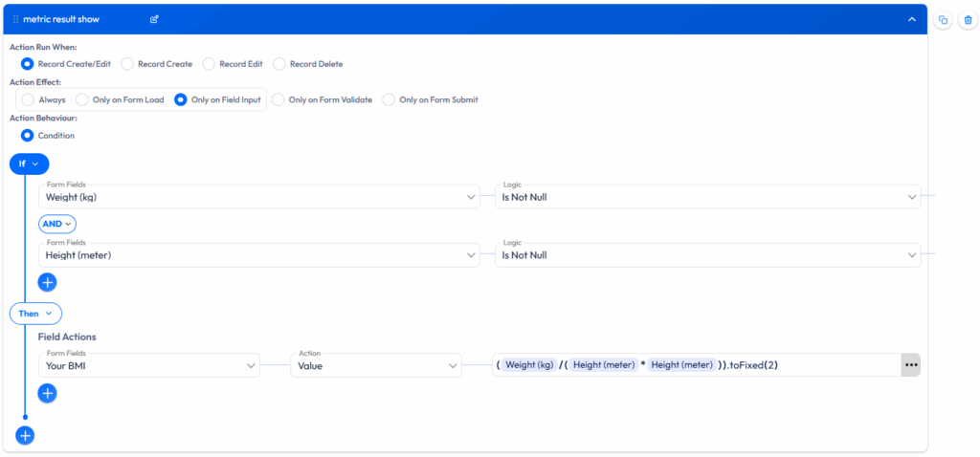Select Only on Form Submit option
Image resolution: width=980 pixels, height=457 pixels.
[x=389, y=99]
